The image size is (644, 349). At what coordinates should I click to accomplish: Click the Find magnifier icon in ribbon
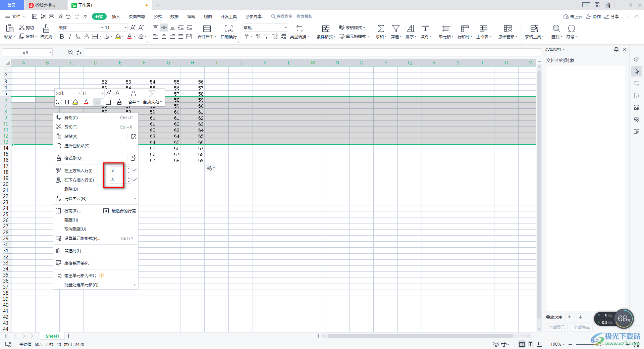(556, 29)
